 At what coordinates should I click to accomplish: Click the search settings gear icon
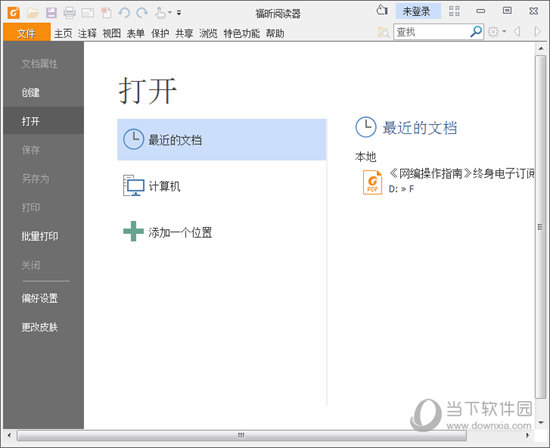coord(494,32)
